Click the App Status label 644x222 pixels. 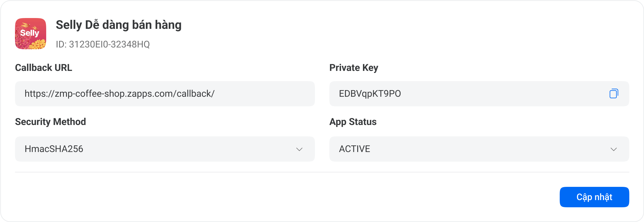353,122
